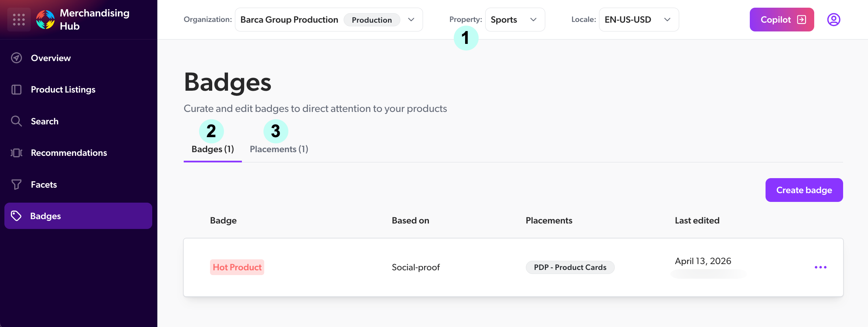
Task: Click the Merchandising Hub logo
Action: pyautogui.click(x=45, y=19)
